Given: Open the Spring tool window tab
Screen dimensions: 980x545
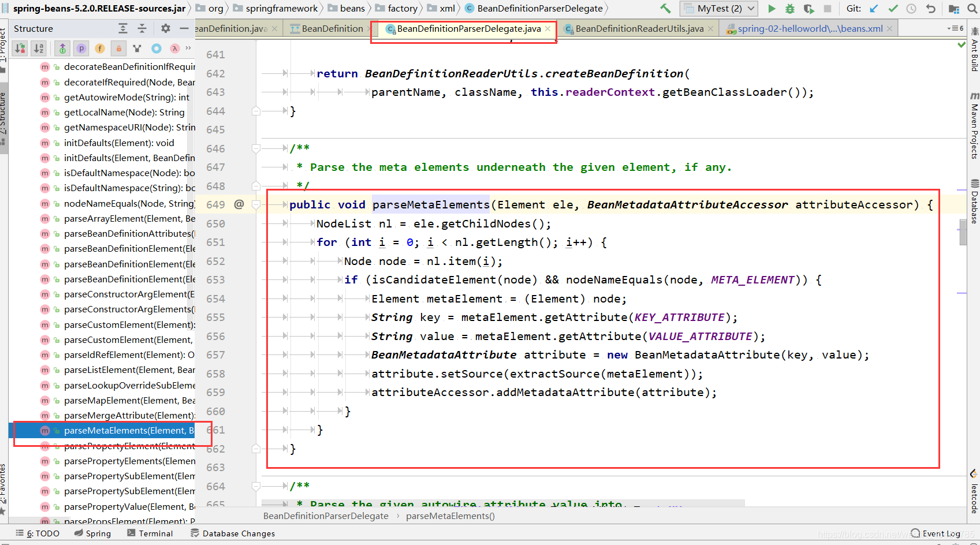Looking at the screenshot, I should [92, 533].
